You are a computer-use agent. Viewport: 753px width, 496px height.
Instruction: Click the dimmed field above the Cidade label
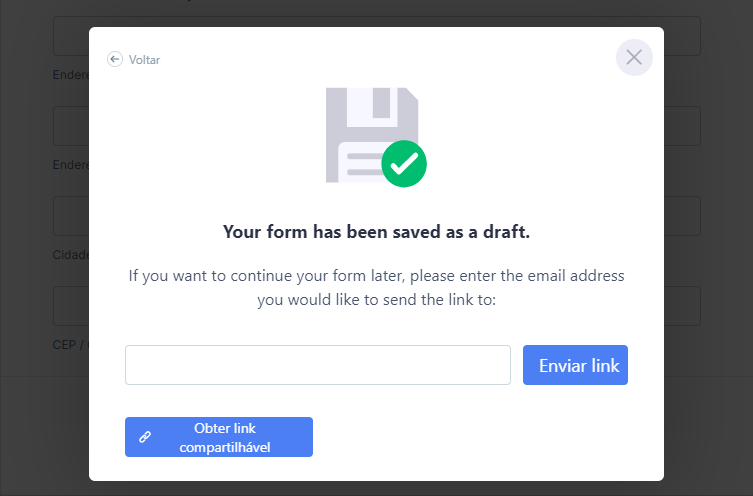tap(70, 216)
